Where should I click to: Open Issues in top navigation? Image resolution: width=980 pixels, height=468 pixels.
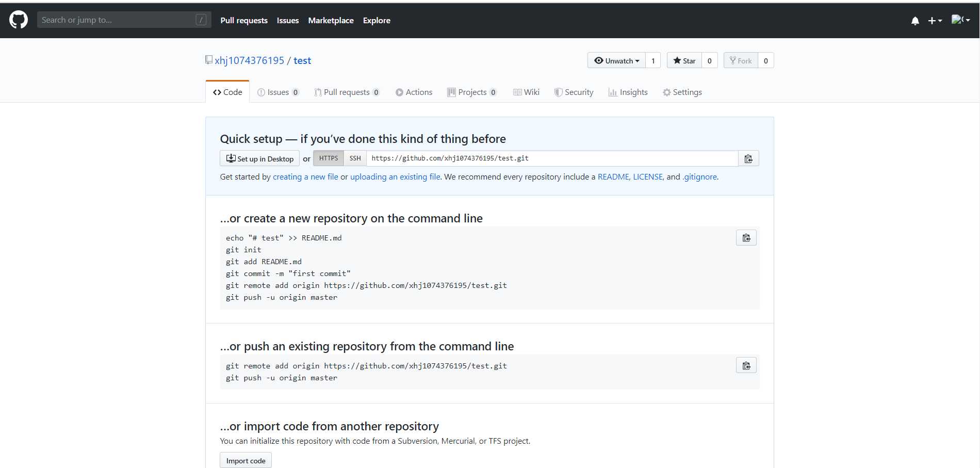[288, 21]
